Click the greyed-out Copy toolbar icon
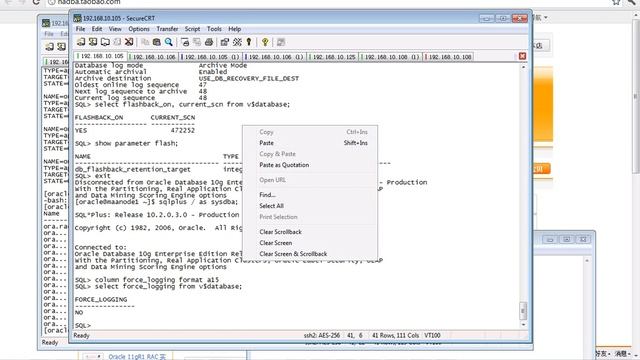This screenshot has width=640, height=360. point(145,42)
